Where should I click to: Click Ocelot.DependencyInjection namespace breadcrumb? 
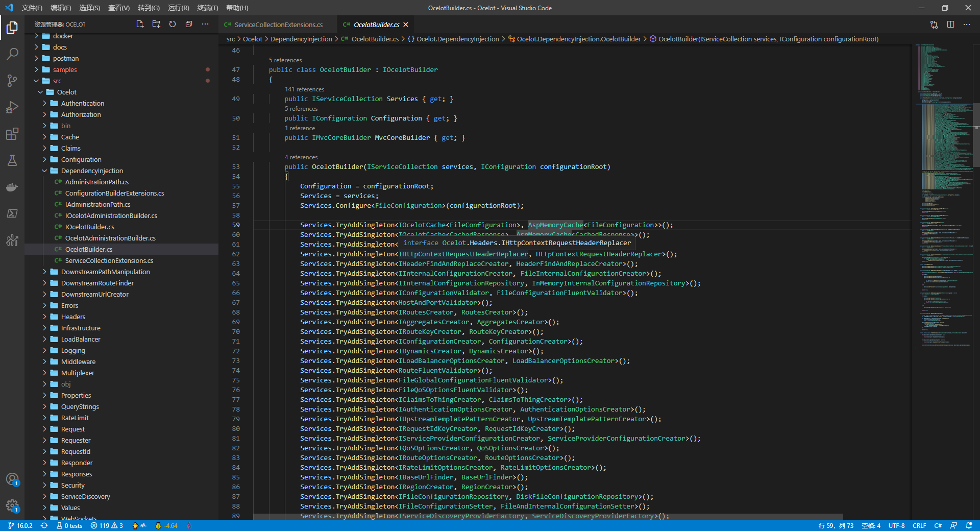(x=457, y=39)
